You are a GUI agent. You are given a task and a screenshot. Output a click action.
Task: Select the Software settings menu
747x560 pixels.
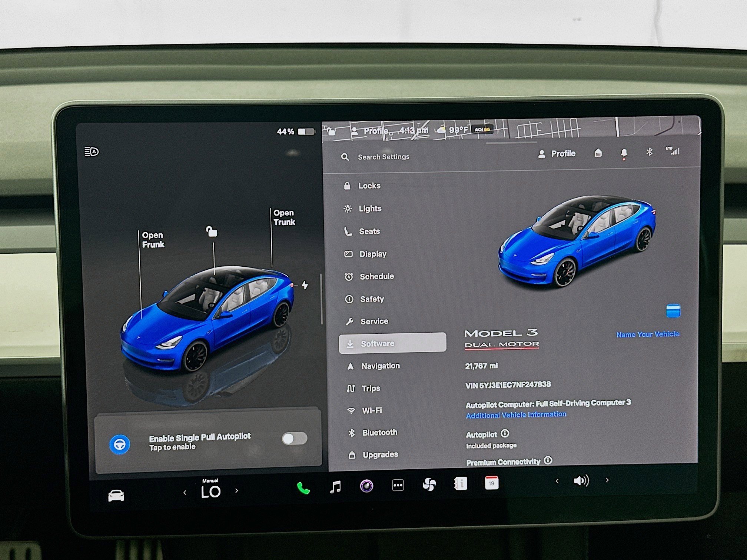(x=393, y=343)
